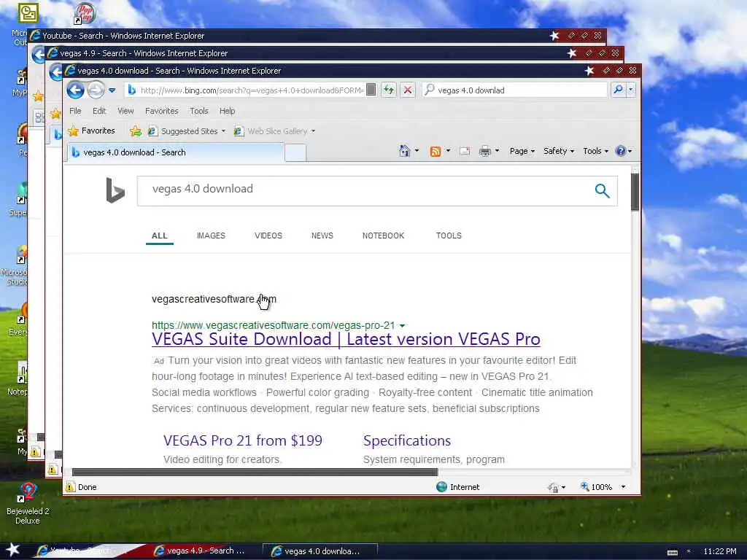This screenshot has width=747, height=560.
Task: Switch to NEWS results tab
Action: click(x=322, y=236)
